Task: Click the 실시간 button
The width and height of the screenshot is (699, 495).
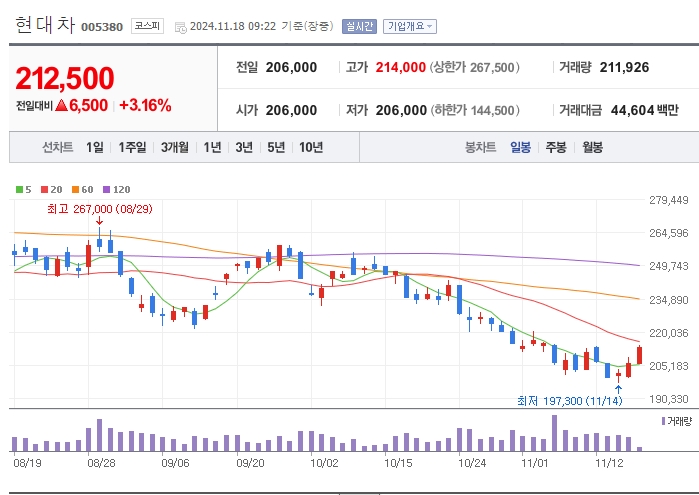Action: coord(359,26)
